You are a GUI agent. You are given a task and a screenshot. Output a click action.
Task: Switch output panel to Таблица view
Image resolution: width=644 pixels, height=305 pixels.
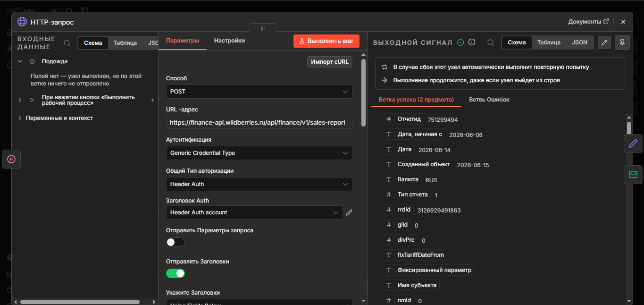coord(549,42)
